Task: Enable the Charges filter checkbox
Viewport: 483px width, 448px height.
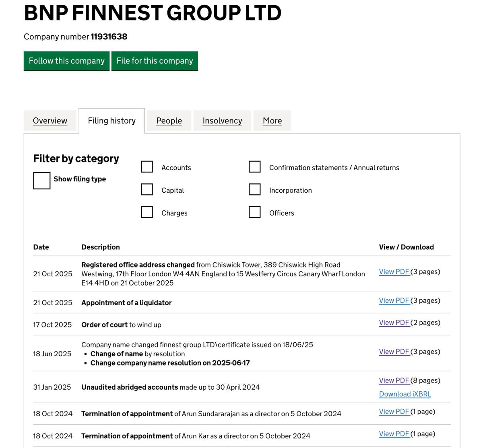Action: 147,212
